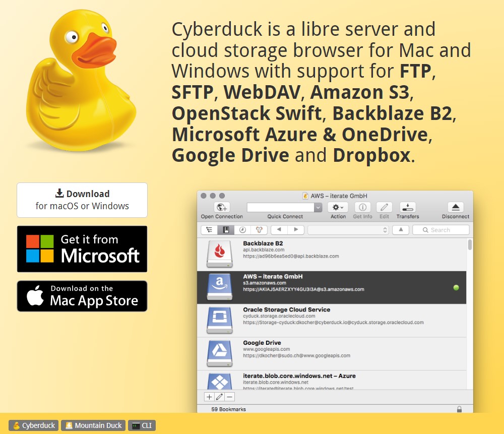Click the Open Connection globe icon

(x=222, y=207)
